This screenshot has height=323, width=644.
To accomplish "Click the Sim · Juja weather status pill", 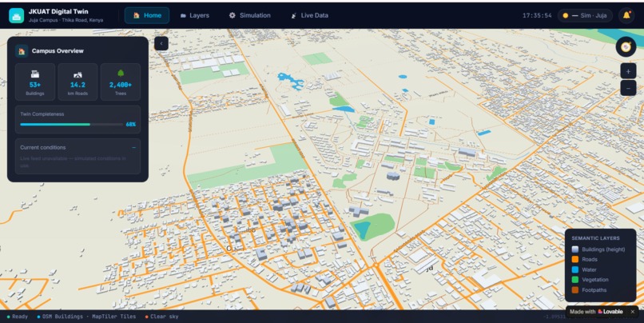I will click(x=585, y=16).
